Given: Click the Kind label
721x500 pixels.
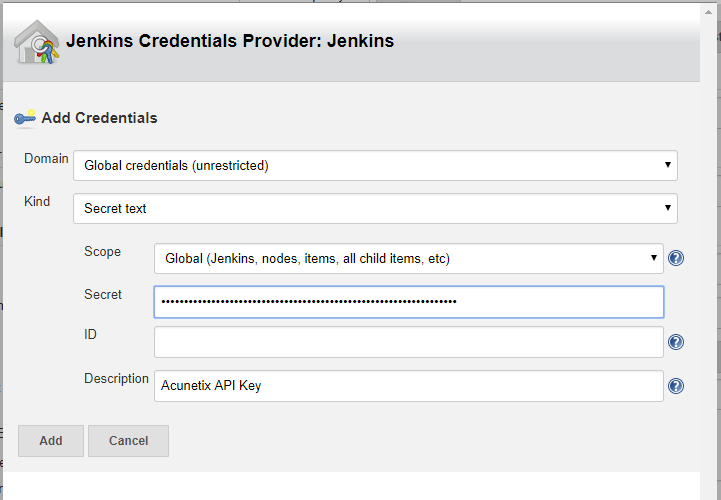Looking at the screenshot, I should click(x=37, y=201).
